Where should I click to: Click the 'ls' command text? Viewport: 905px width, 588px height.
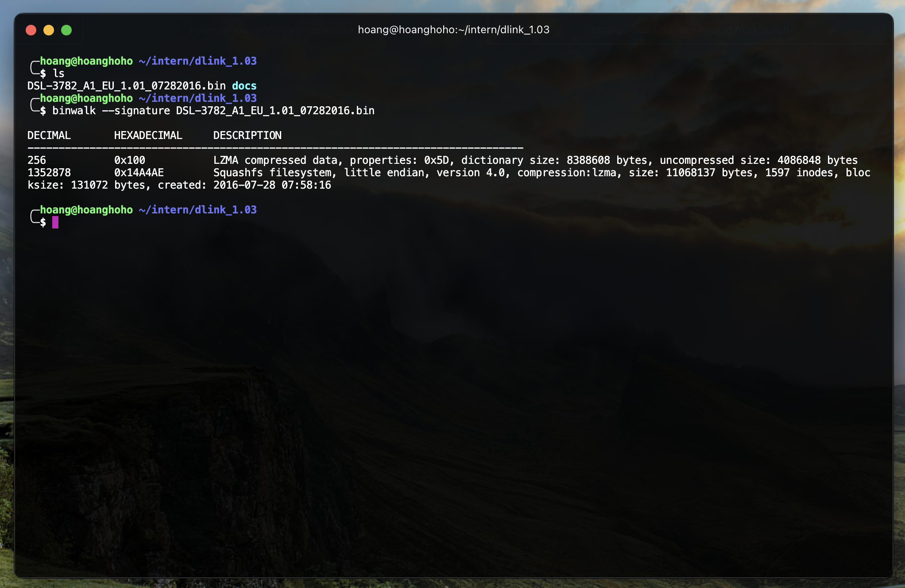(x=58, y=73)
